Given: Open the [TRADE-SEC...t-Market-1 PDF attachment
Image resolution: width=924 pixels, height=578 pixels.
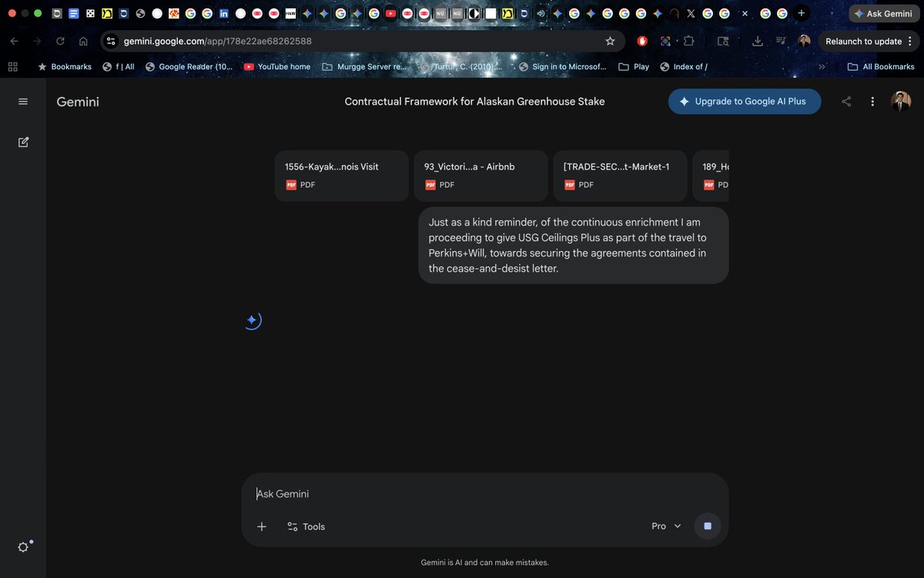Looking at the screenshot, I should [620, 176].
